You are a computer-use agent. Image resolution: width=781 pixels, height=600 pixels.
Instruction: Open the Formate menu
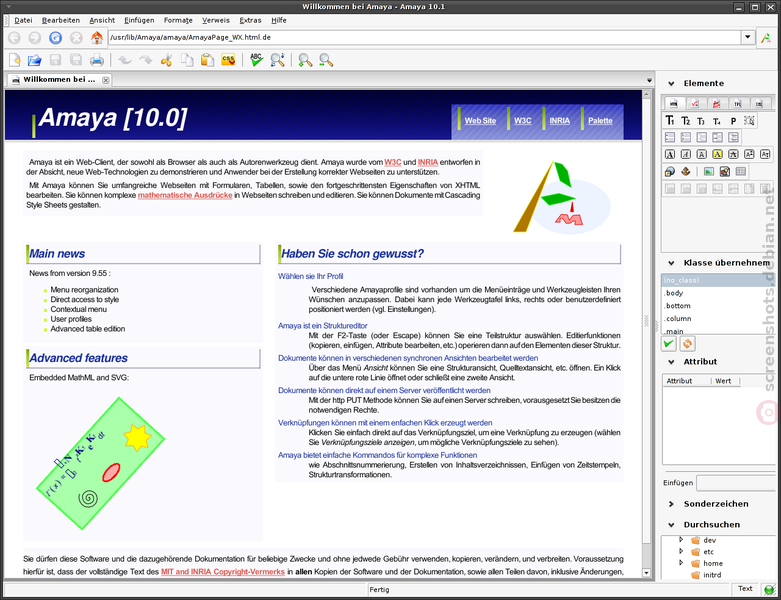178,20
